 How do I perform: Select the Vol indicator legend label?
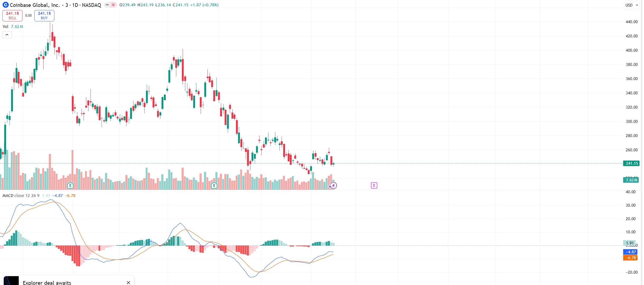coord(6,27)
